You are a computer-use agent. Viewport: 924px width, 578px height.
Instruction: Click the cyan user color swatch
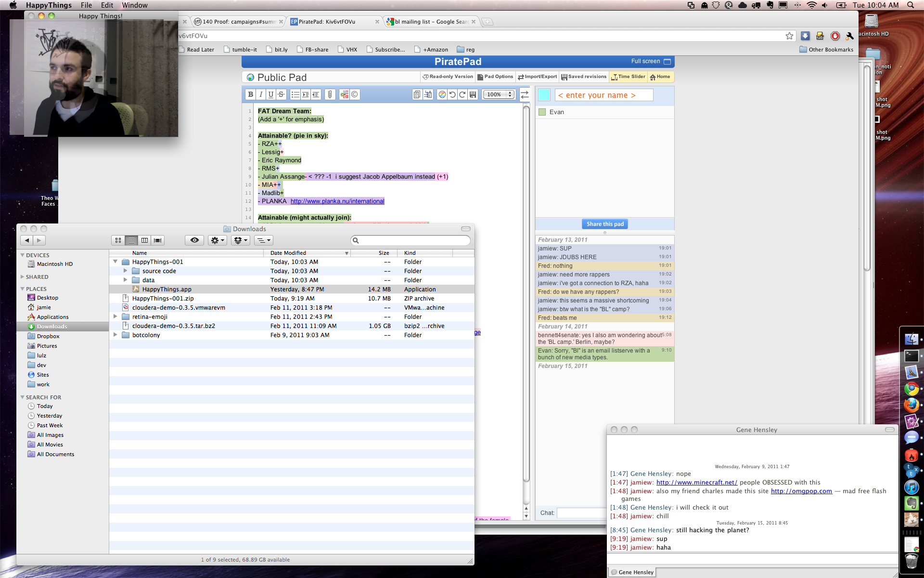544,95
